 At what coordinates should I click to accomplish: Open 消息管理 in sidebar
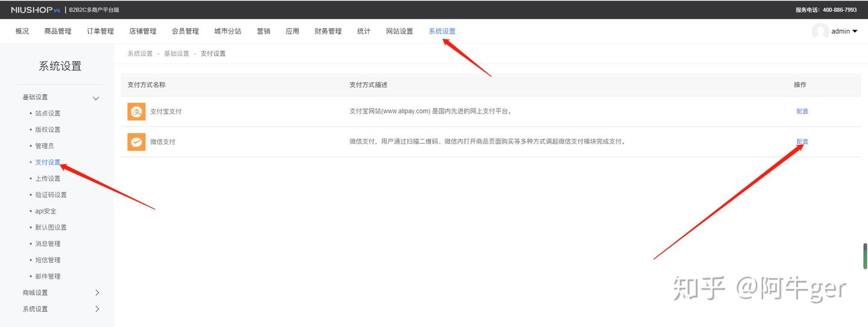point(48,244)
